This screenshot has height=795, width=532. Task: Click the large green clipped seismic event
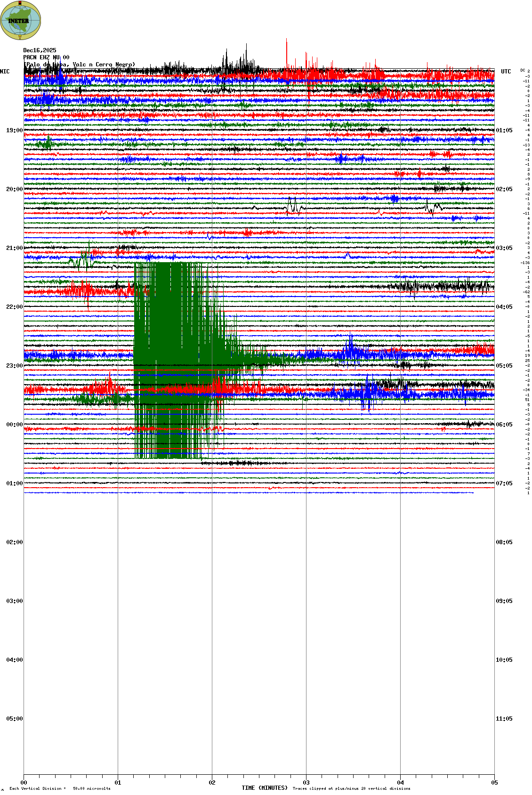click(174, 358)
